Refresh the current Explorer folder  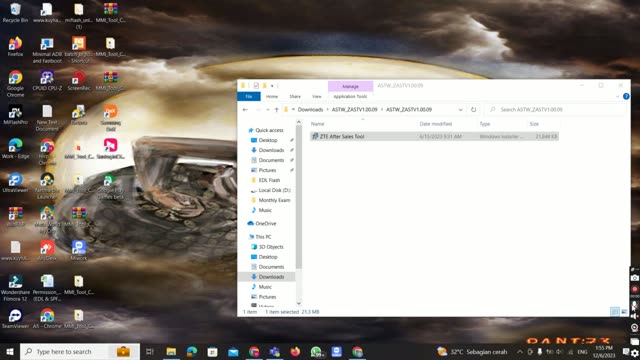[x=473, y=109]
